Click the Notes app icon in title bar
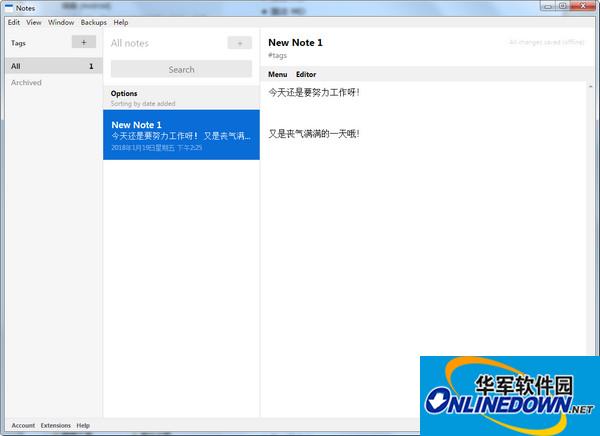This screenshot has width=600, height=436. coord(8,8)
